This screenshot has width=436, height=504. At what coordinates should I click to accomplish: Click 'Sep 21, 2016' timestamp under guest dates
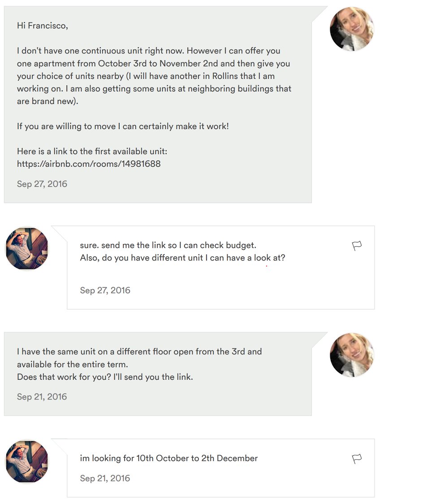[105, 478]
